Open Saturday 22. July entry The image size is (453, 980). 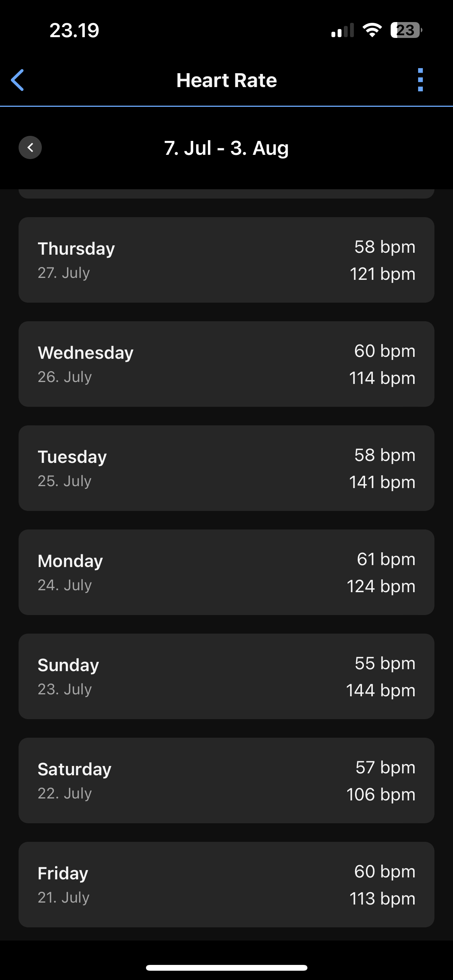coord(226,780)
